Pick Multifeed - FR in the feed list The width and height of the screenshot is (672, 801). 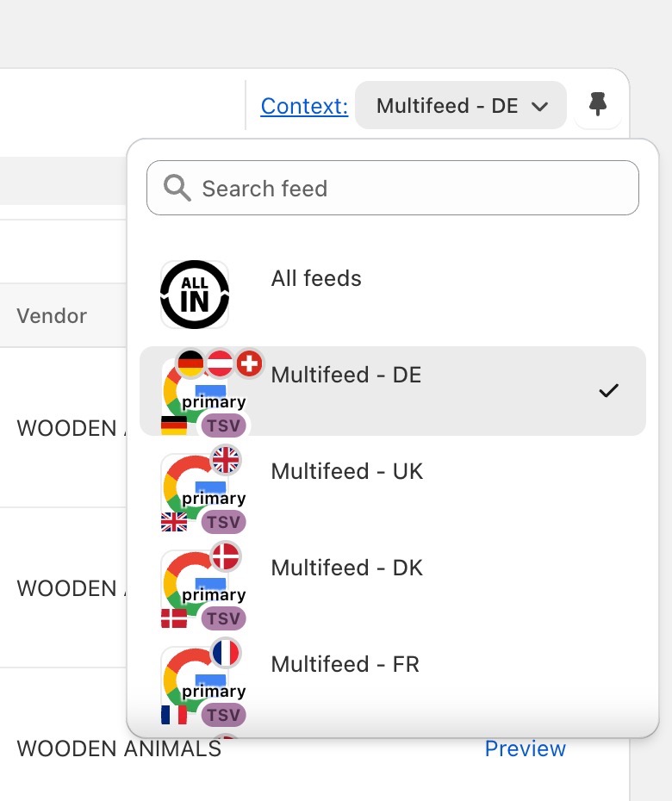pyautogui.click(x=345, y=664)
